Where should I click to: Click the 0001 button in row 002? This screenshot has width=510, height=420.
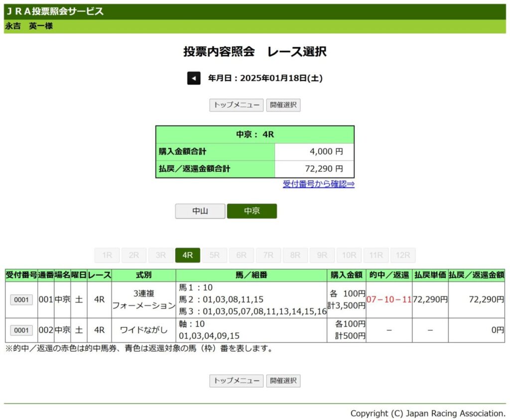click(x=21, y=330)
